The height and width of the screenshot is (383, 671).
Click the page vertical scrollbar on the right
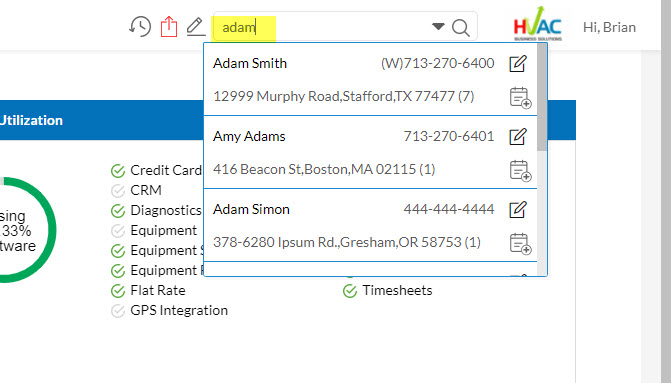tap(665, 191)
